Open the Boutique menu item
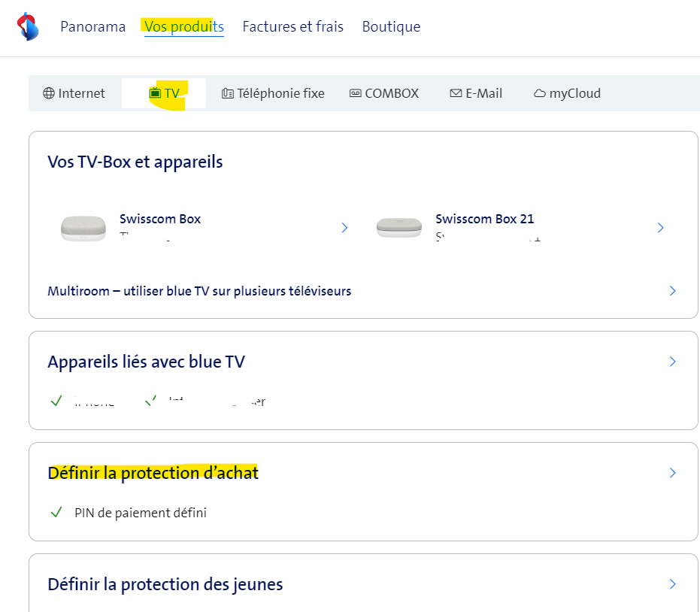Screen dimensions: 700x612 391,27
